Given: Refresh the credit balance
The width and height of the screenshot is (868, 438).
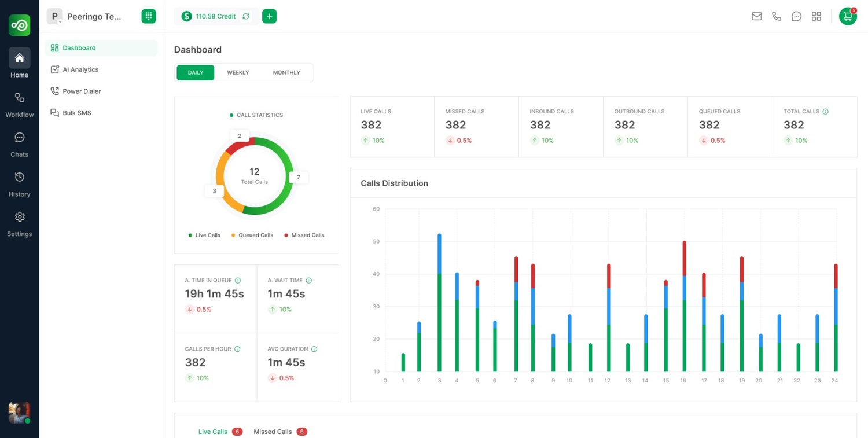Looking at the screenshot, I should coord(246,16).
